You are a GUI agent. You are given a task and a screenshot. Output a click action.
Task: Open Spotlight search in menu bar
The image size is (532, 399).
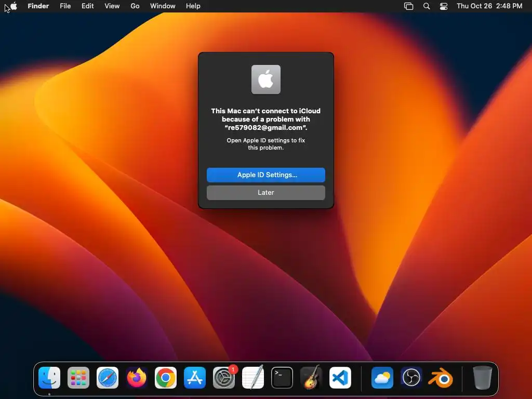427,6
